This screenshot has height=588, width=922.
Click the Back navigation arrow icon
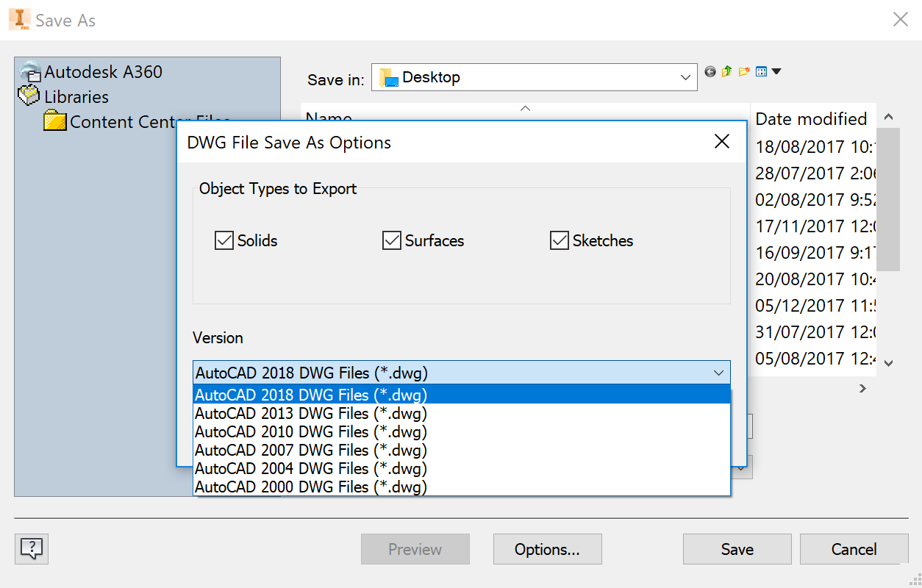710,72
